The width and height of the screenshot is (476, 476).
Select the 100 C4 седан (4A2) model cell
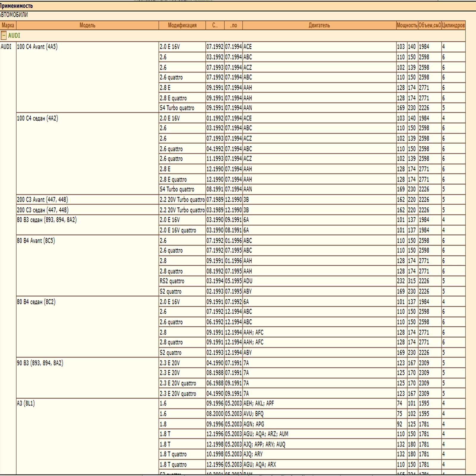[37, 118]
